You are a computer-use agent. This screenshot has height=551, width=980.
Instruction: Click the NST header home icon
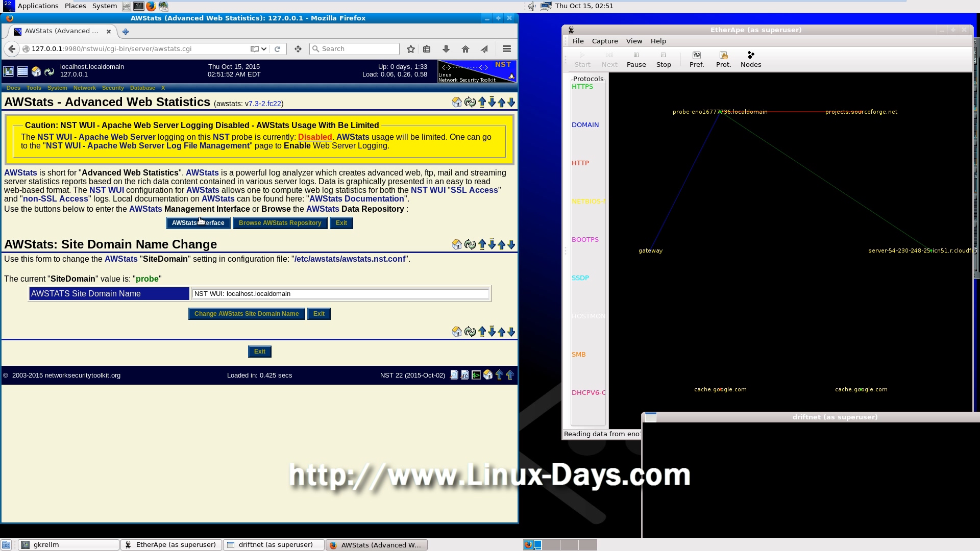(36, 72)
